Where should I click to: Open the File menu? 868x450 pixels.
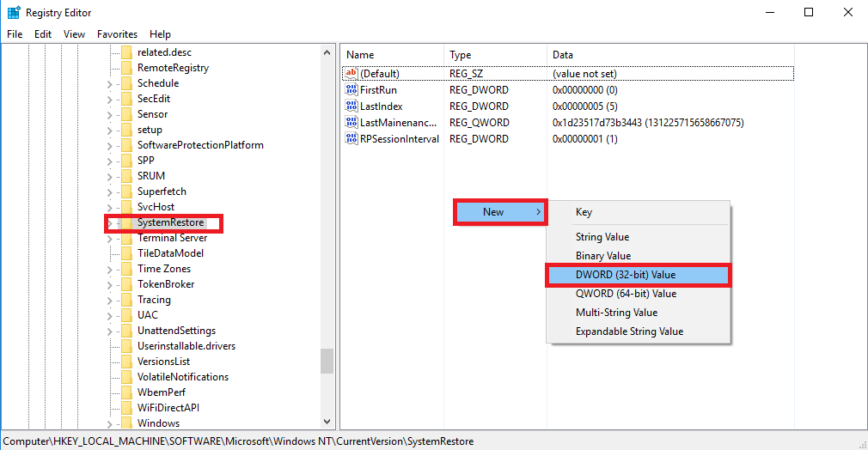click(15, 34)
